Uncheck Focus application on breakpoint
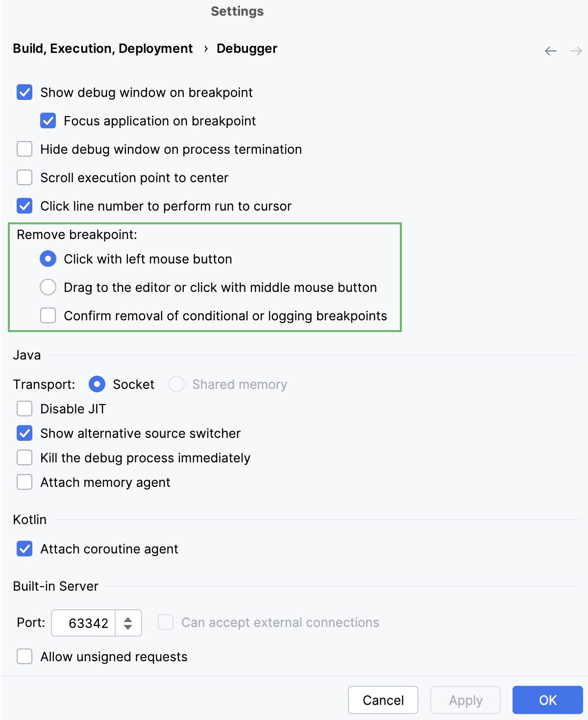Viewport: 588px width, 720px height. [x=48, y=120]
